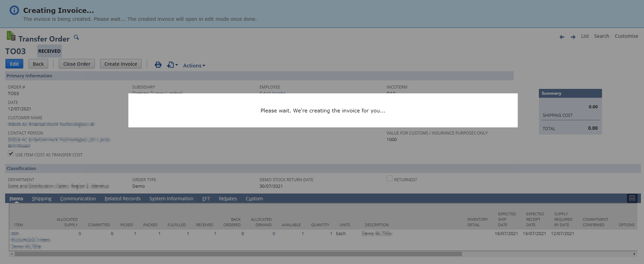Switch to the Shipping tab
Screen dimensions: 644x264
tap(41, 199)
